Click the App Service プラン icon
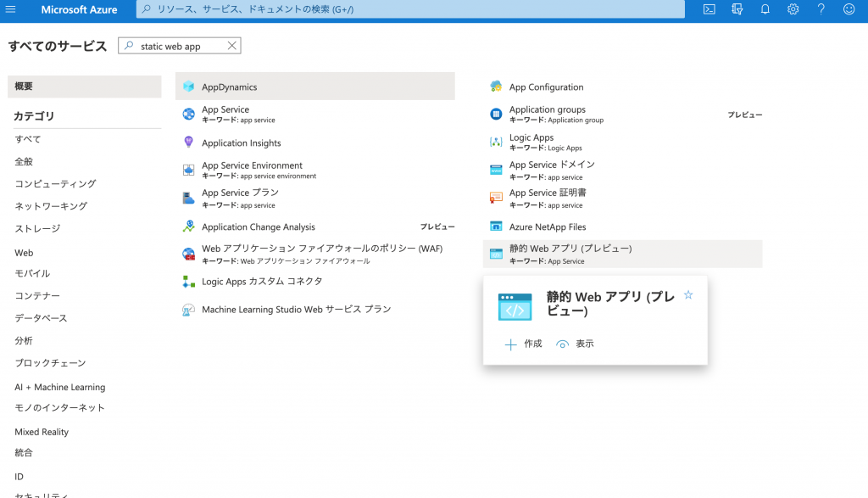Viewport: 868px width, 498px height. [189, 198]
